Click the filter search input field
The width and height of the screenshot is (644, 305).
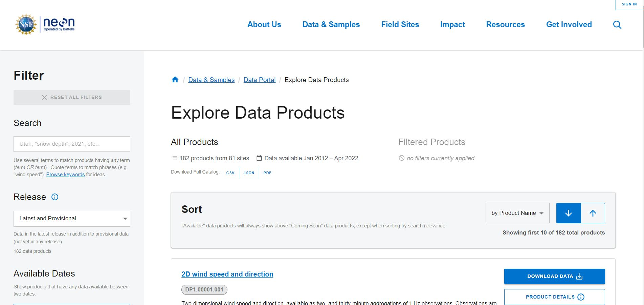pos(72,144)
